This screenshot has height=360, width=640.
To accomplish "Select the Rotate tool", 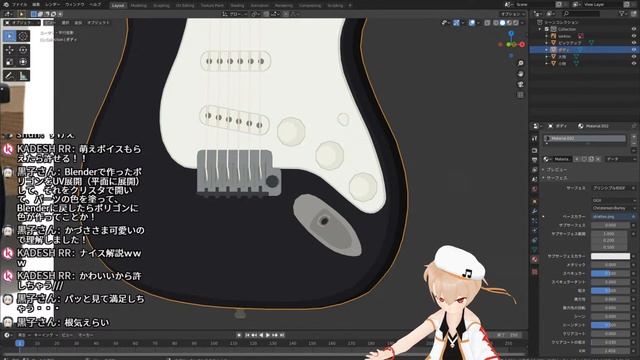I will tap(23, 50).
